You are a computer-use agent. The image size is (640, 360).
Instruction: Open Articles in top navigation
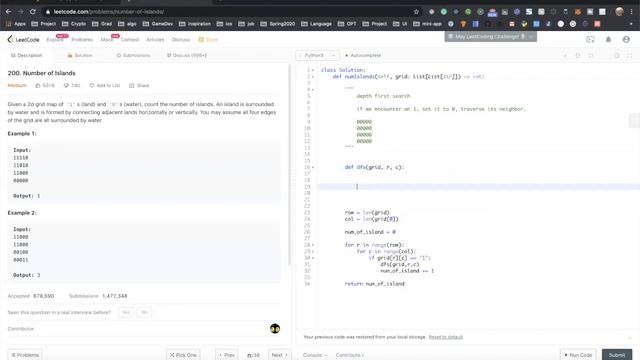pyautogui.click(x=155, y=40)
